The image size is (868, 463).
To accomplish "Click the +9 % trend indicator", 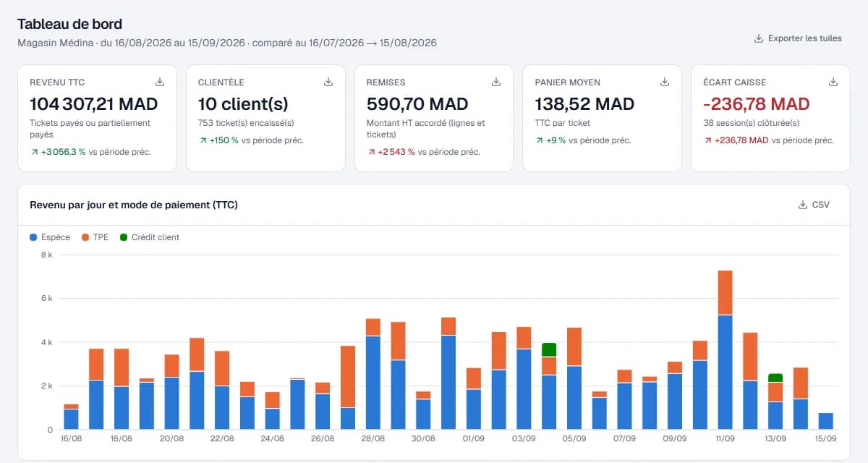I will point(550,140).
